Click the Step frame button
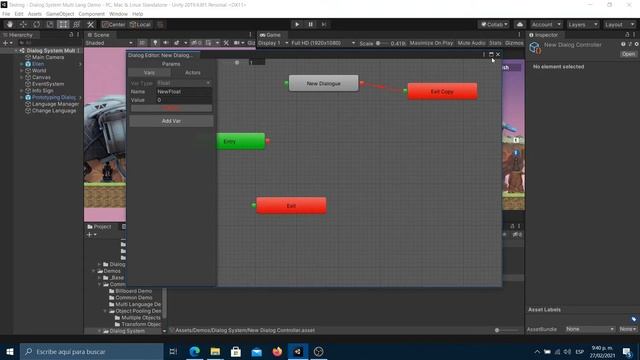640x360 pixels. (x=324, y=24)
